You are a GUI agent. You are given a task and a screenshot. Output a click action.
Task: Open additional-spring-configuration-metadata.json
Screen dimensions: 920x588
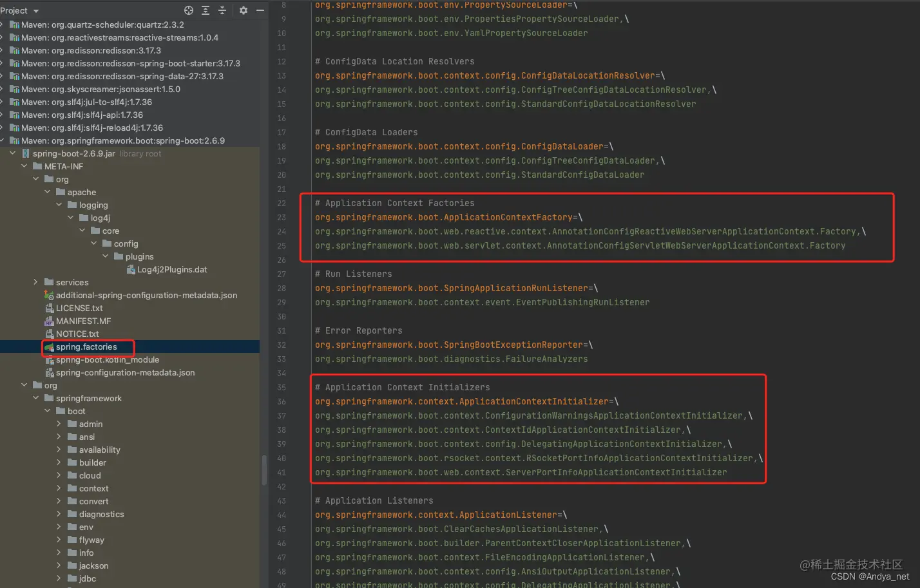(x=146, y=295)
